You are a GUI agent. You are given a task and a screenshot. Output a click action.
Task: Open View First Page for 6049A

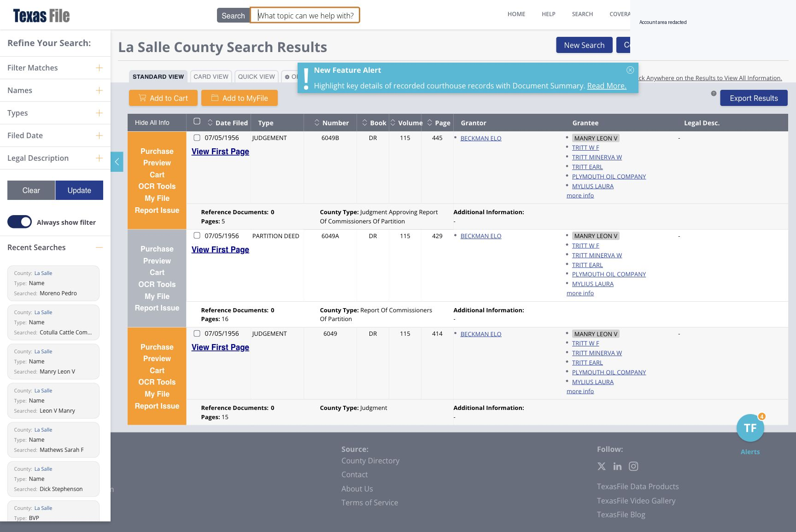pyautogui.click(x=220, y=250)
